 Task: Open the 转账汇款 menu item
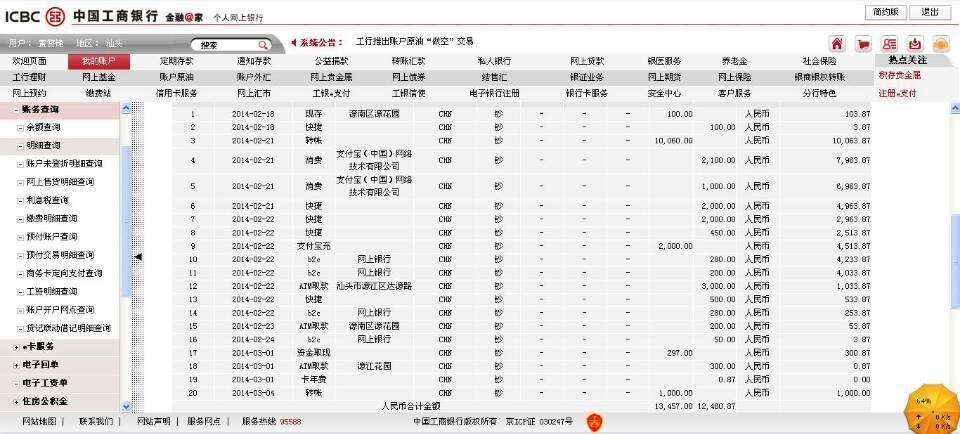[x=408, y=61]
